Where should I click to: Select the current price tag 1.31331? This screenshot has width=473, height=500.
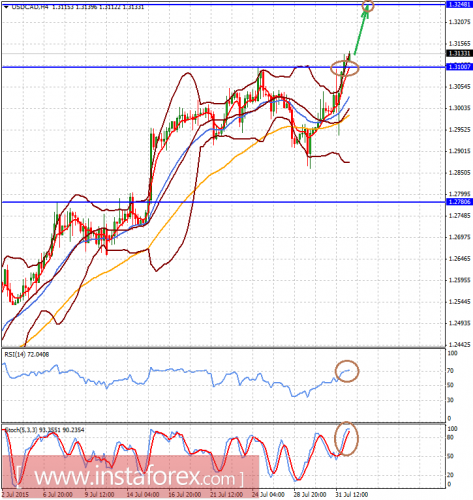point(459,53)
